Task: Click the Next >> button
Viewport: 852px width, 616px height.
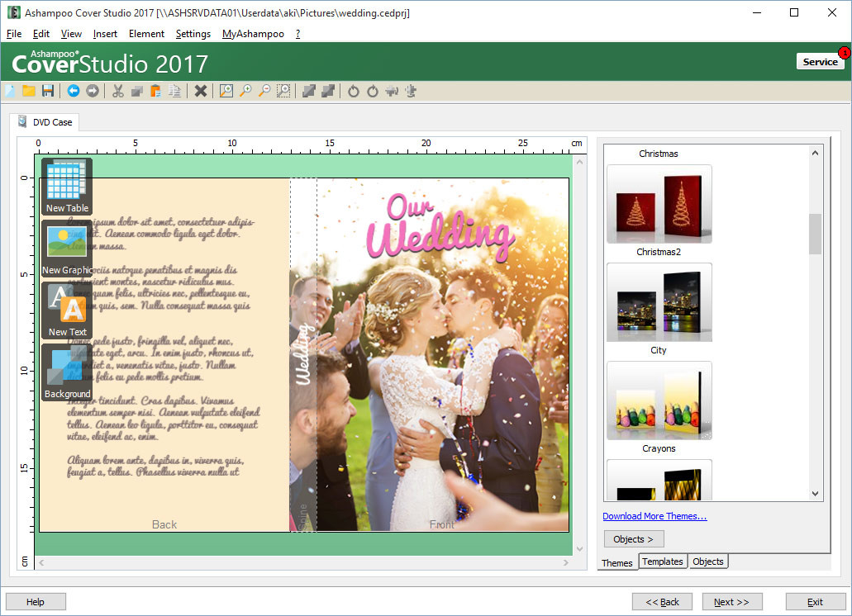Action: click(x=731, y=602)
